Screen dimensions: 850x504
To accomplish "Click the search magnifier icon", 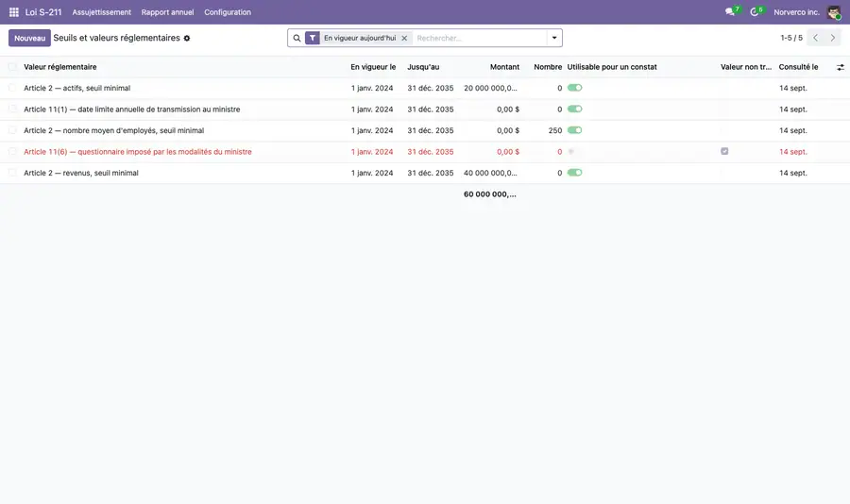I will tap(297, 38).
